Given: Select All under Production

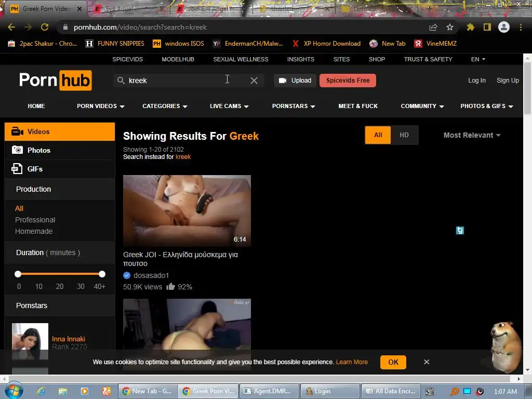Looking at the screenshot, I should (19, 208).
